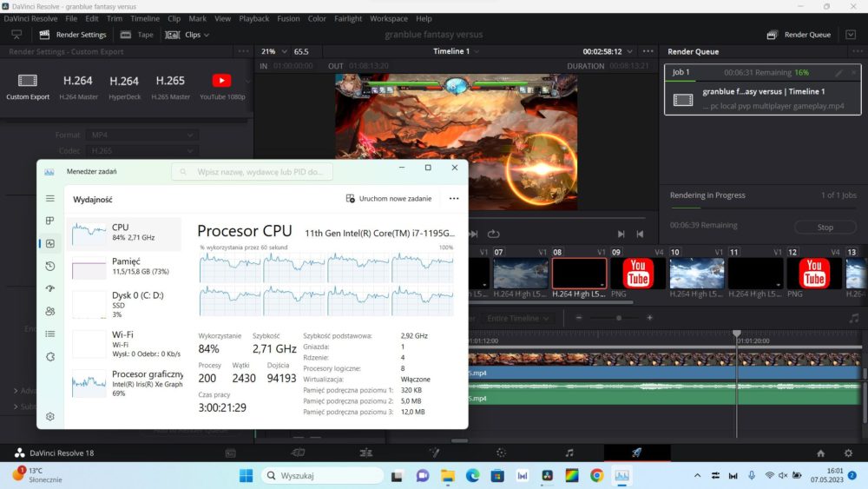Open the Playback menu
868x489 pixels.
[254, 18]
